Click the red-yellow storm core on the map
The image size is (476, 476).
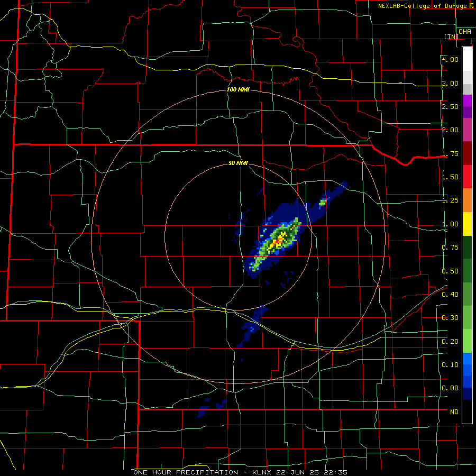coord(278,241)
